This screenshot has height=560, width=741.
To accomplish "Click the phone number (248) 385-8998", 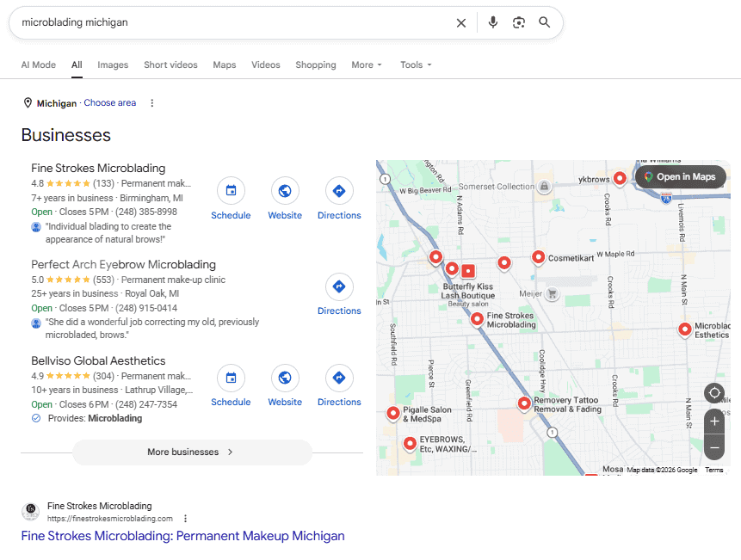I will [x=146, y=212].
